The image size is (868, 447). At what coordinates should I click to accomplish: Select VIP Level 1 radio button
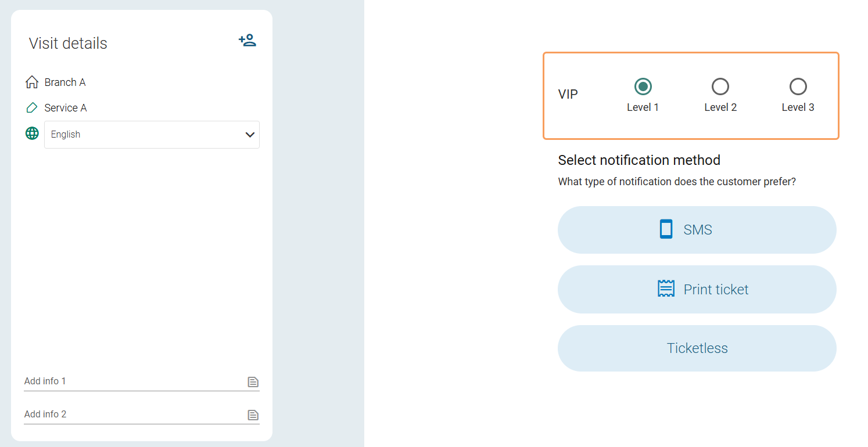(x=643, y=86)
